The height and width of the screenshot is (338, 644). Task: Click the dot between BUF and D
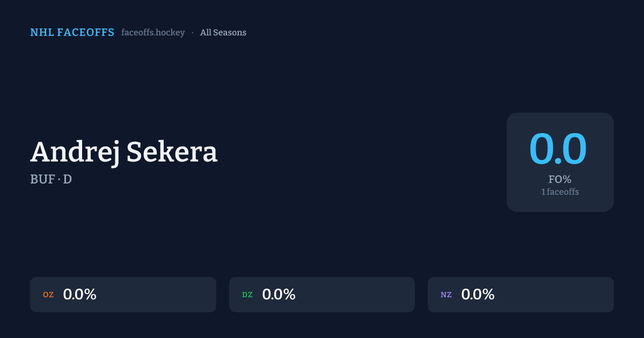tap(59, 180)
